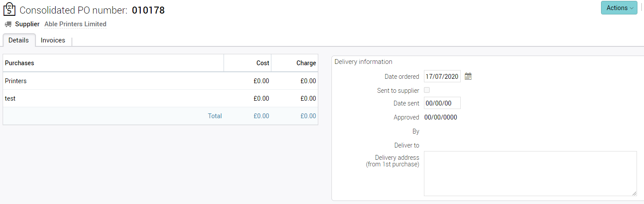Click inside the Delivery address text area
The image size is (644, 204).
[530, 173]
